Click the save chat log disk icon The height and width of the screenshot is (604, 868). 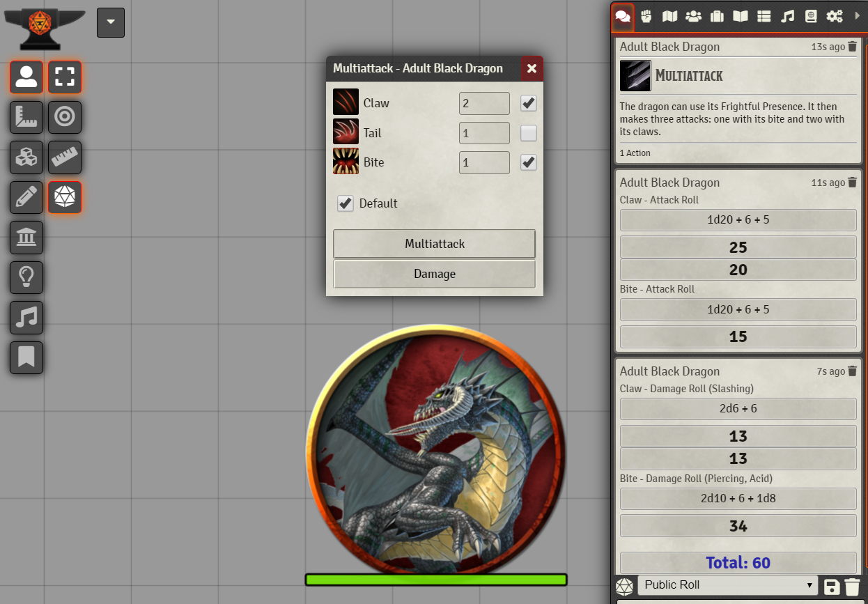pyautogui.click(x=830, y=586)
